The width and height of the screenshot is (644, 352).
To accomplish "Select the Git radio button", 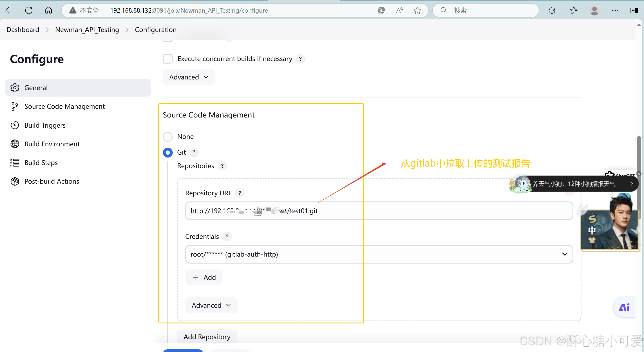I will coord(168,152).
